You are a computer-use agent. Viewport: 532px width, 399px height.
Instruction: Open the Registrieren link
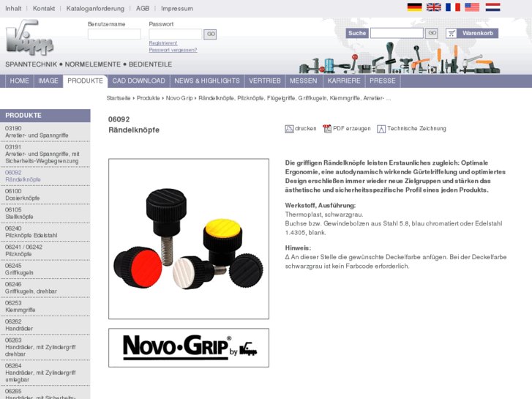(163, 43)
